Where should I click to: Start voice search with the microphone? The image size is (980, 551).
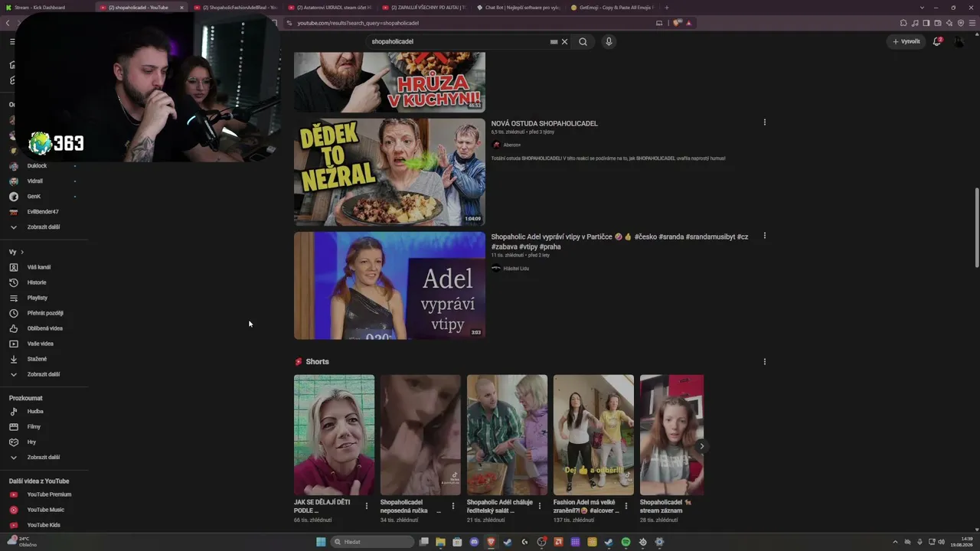click(609, 42)
